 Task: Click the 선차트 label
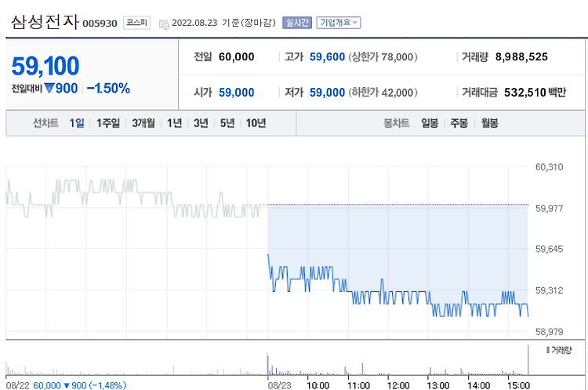point(45,122)
